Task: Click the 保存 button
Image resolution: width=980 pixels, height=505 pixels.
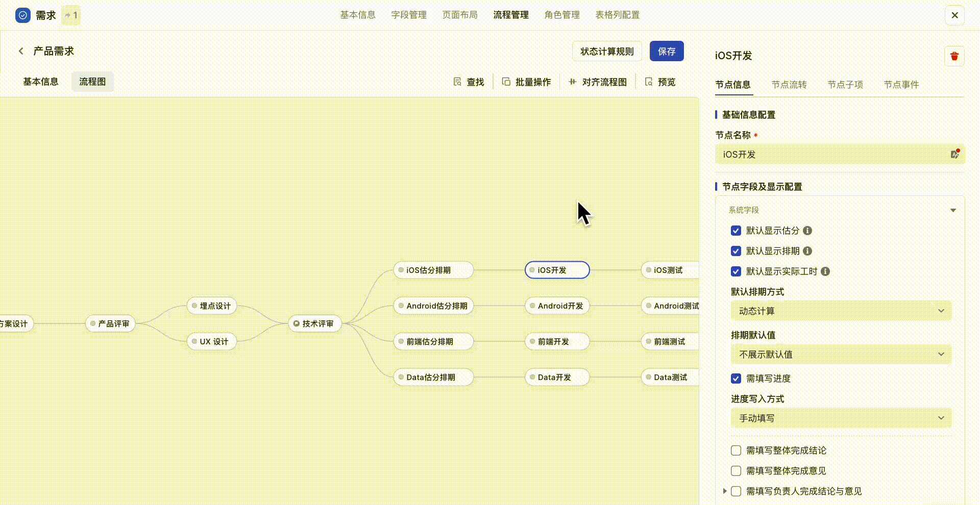Action: click(667, 51)
